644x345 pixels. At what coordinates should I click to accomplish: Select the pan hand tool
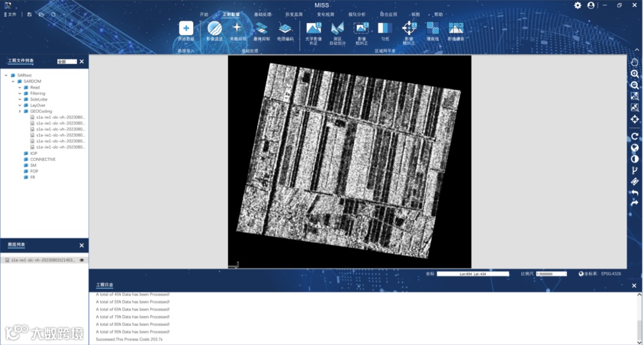point(634,62)
